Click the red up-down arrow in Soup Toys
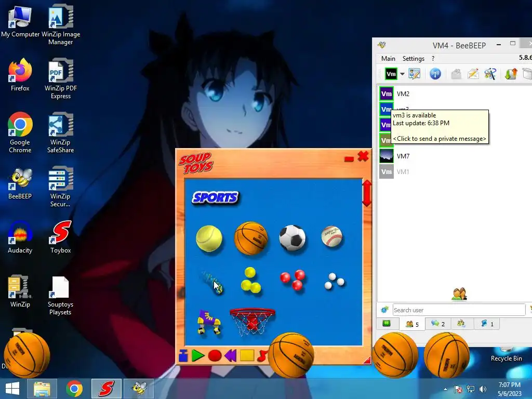 point(367,193)
